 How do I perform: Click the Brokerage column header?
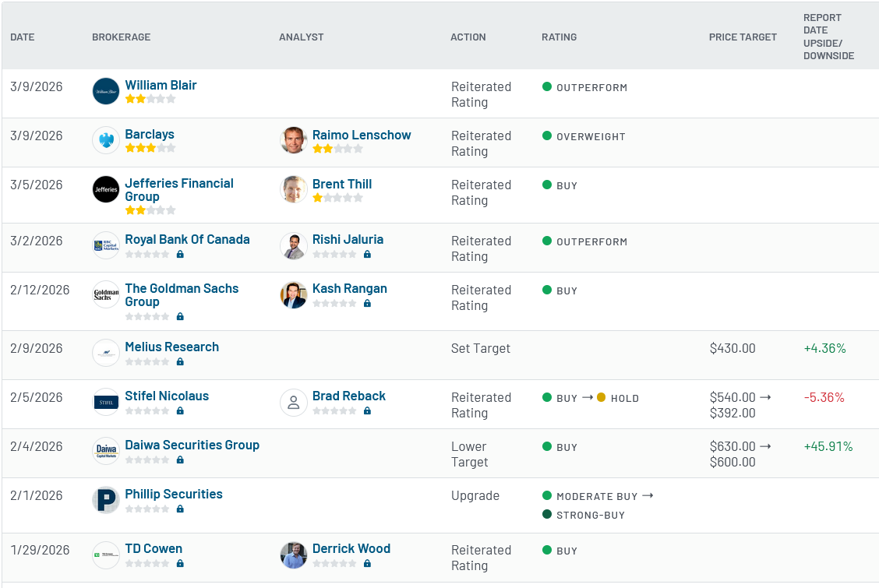(x=121, y=37)
